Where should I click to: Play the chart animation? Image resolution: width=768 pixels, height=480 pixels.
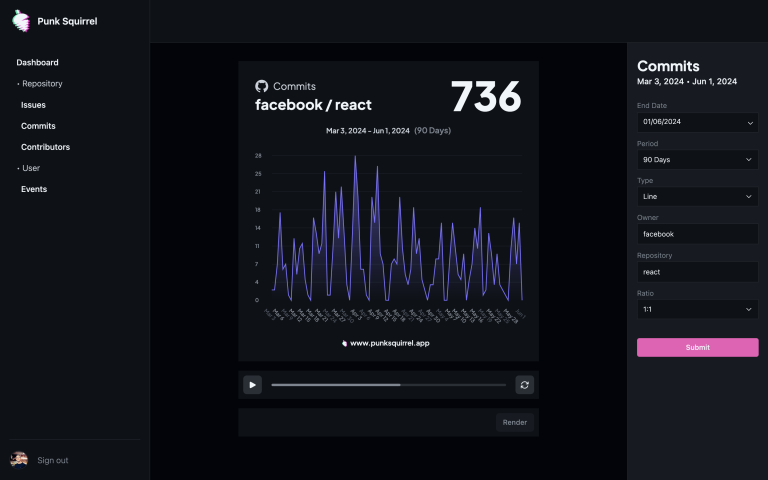point(253,385)
